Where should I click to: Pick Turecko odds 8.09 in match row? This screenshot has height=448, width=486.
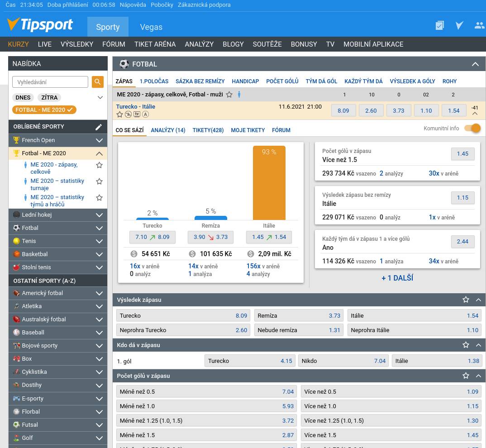tap(343, 111)
